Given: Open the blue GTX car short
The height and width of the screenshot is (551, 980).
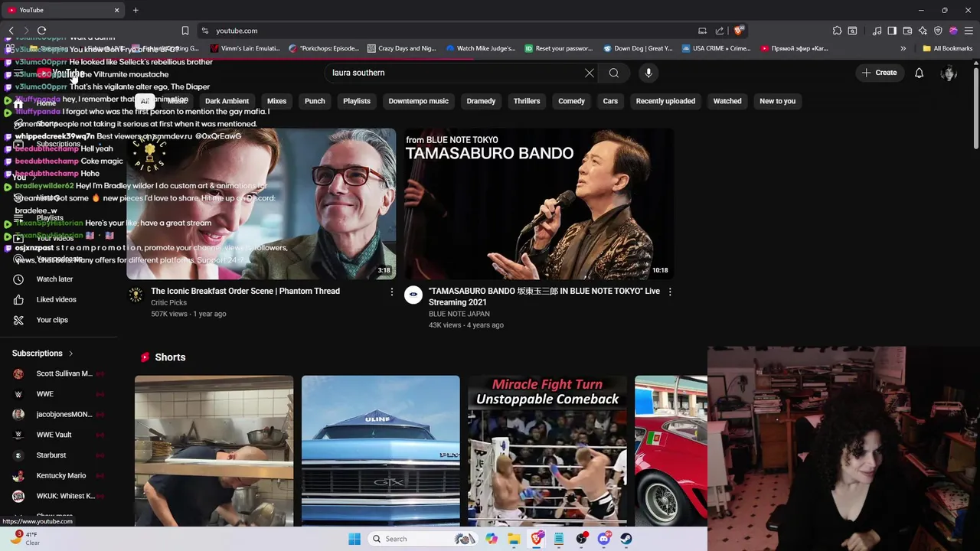Looking at the screenshot, I should pyautogui.click(x=381, y=451).
